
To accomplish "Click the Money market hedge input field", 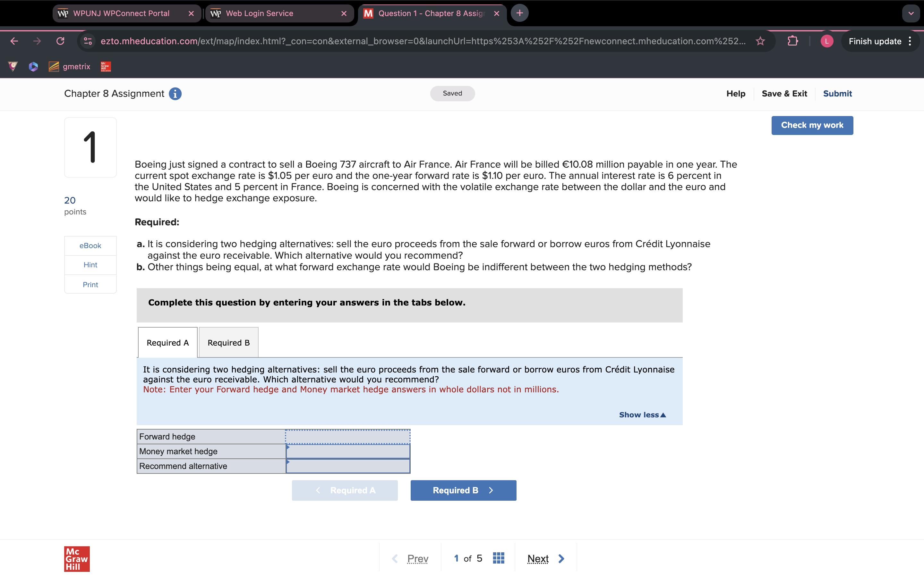I will click(x=348, y=451).
